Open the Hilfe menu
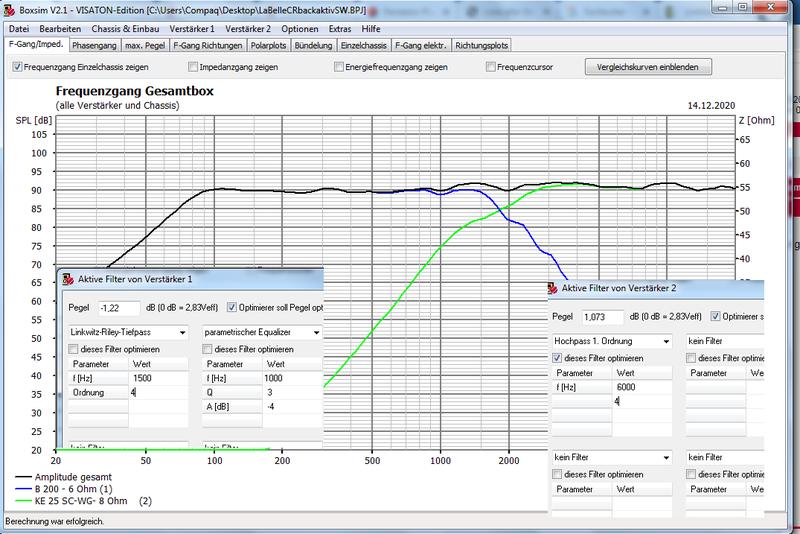800x534 pixels. click(372, 28)
